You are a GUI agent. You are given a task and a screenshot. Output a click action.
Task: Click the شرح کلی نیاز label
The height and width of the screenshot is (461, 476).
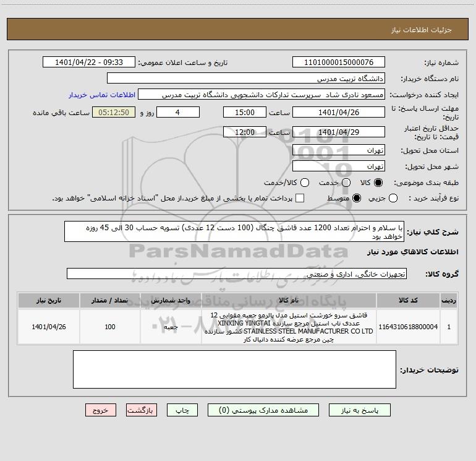click(433, 232)
